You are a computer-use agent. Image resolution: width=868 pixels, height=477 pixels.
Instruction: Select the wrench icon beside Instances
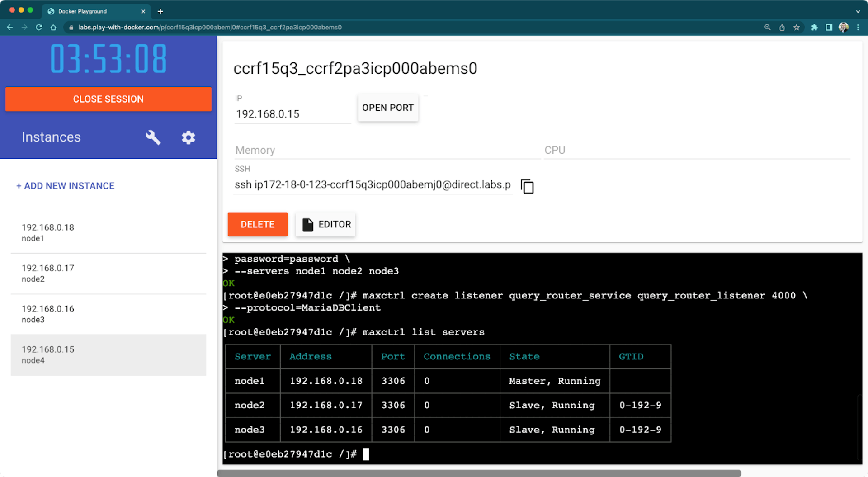pos(153,137)
